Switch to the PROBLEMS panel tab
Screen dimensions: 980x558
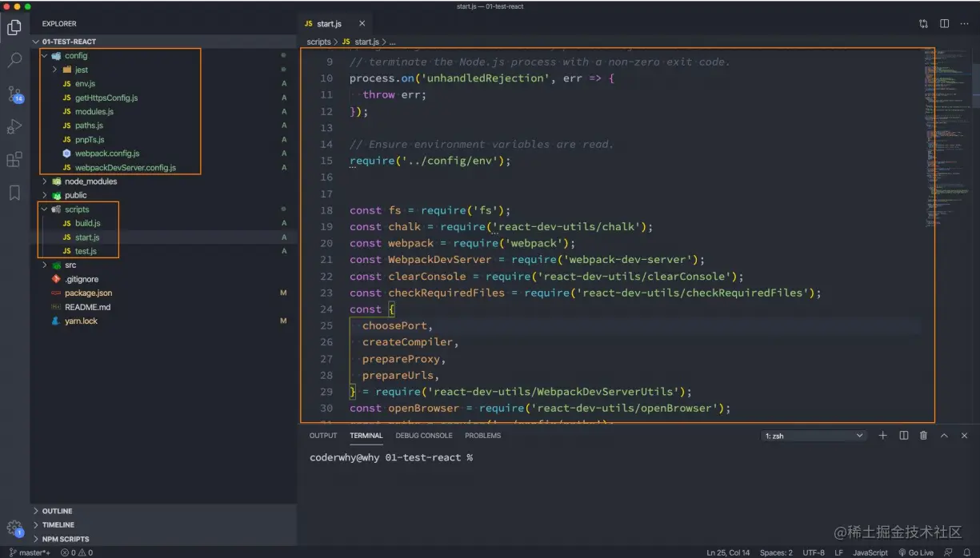click(x=482, y=436)
